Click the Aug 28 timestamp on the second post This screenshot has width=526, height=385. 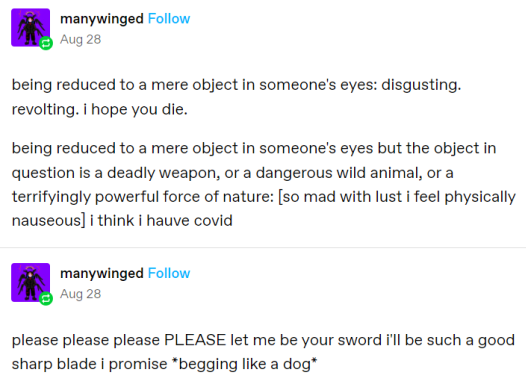point(81,294)
